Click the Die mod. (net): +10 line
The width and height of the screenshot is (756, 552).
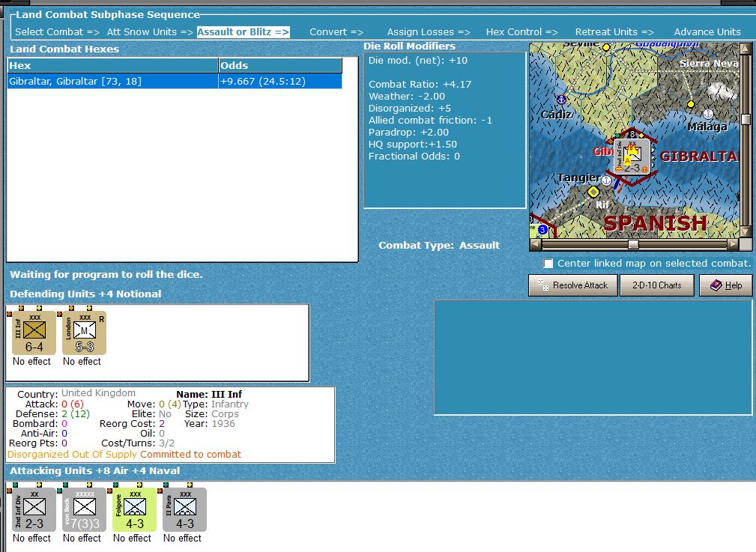click(417, 61)
